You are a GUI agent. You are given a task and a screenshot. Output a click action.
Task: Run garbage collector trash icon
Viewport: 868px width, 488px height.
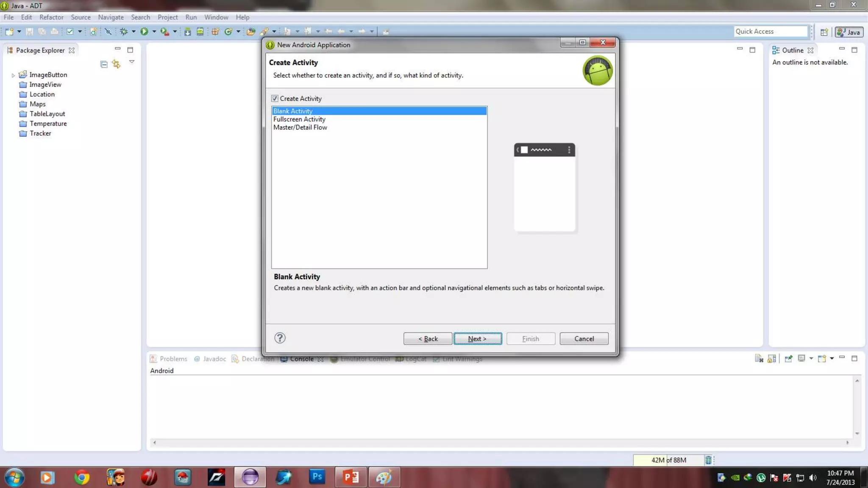[x=708, y=460]
